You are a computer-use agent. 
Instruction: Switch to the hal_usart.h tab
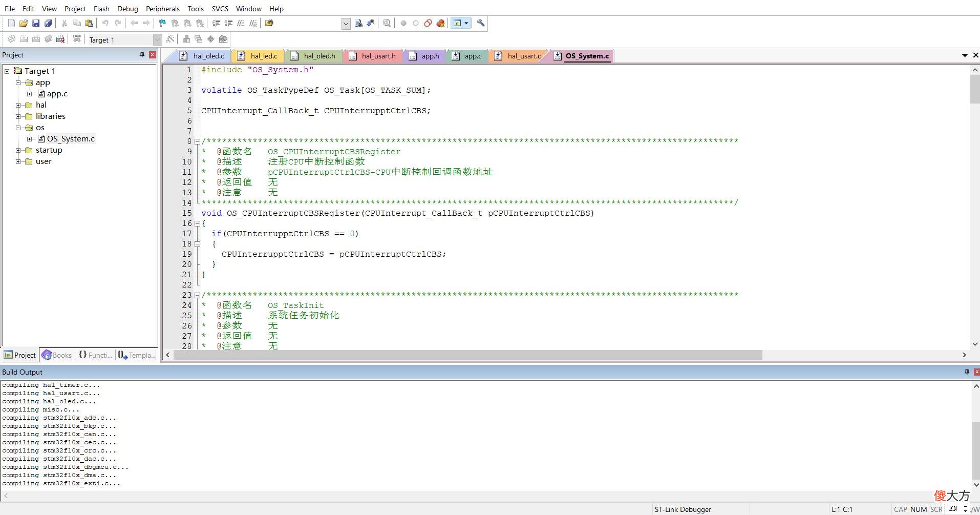373,56
